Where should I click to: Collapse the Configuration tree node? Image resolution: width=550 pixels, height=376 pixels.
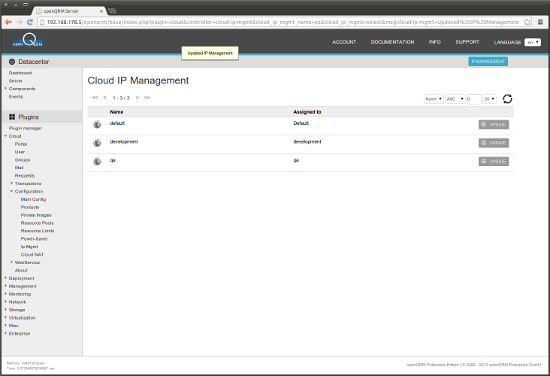12,191
